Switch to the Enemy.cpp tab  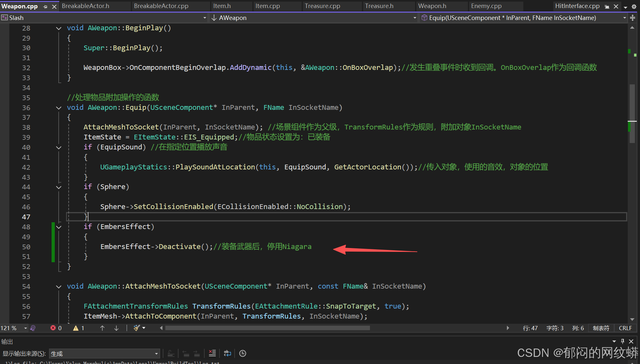(x=486, y=6)
